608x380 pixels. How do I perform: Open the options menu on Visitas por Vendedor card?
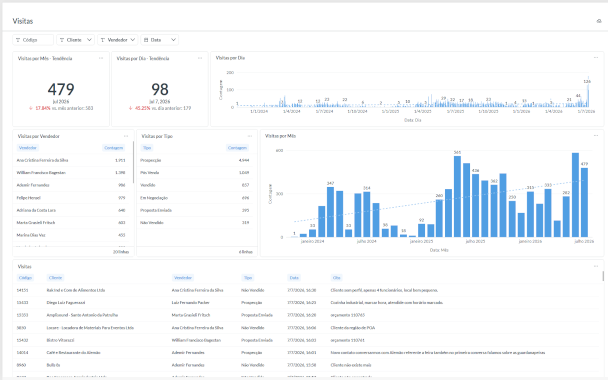[126, 136]
